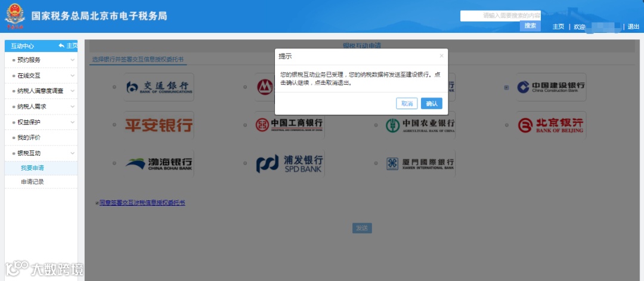Close the 提示 dialog with the X
This screenshot has height=281, width=644.
[441, 56]
